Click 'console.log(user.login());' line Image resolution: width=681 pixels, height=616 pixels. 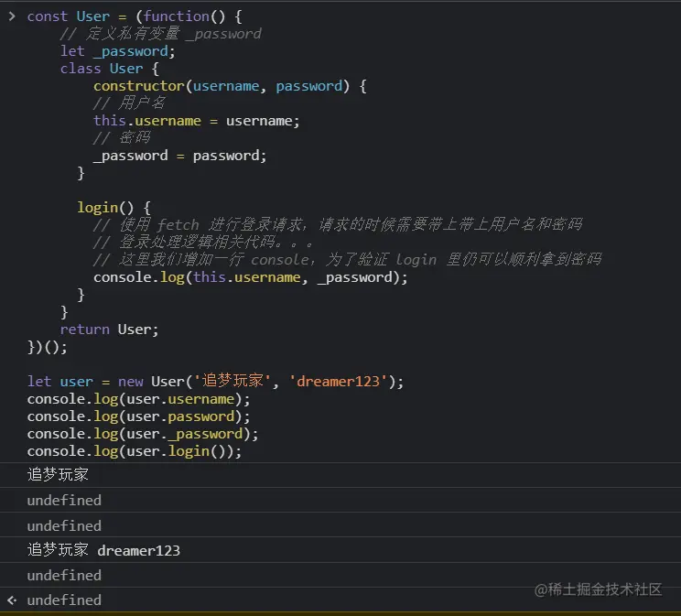pyautogui.click(x=135, y=451)
